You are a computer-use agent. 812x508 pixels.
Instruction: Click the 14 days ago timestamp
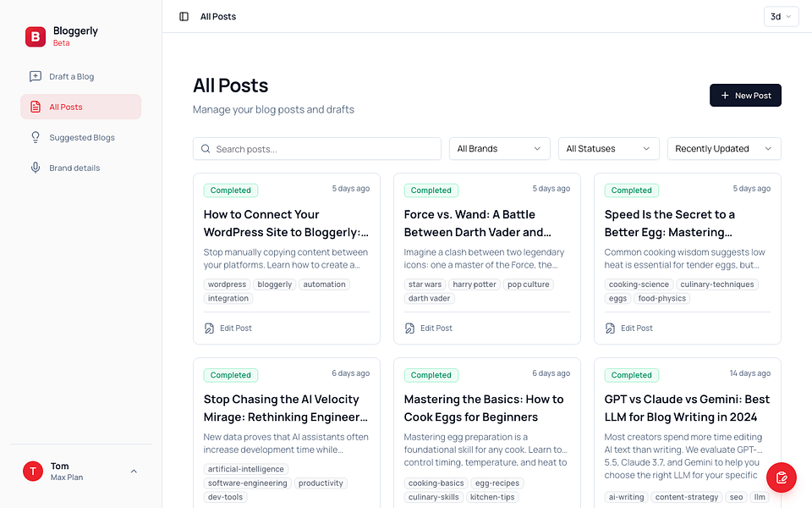[x=750, y=373]
